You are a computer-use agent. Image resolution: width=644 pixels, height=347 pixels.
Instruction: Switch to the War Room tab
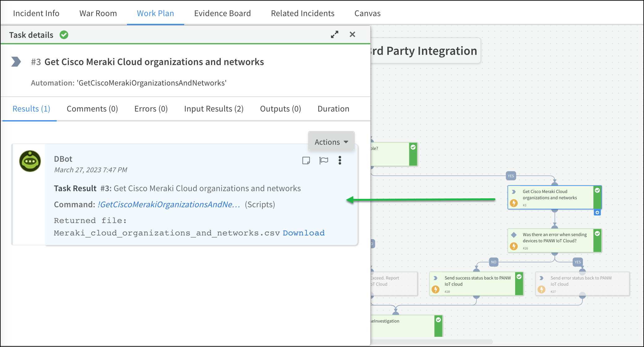tap(98, 13)
